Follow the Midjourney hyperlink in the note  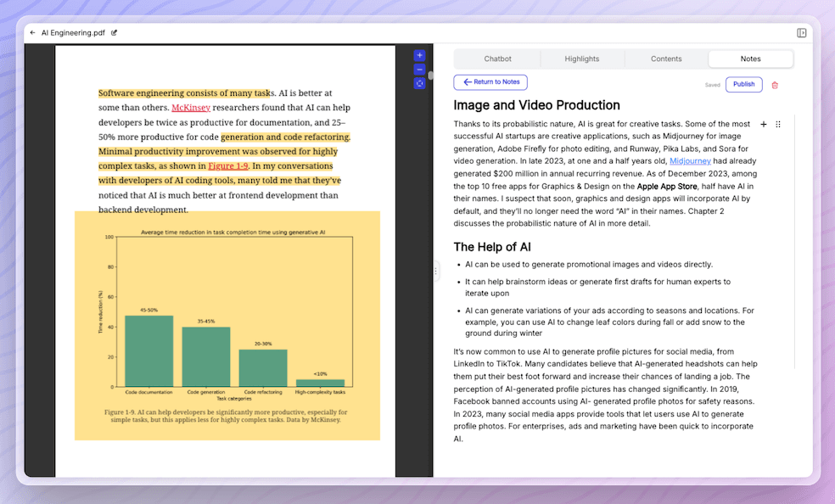pos(689,161)
